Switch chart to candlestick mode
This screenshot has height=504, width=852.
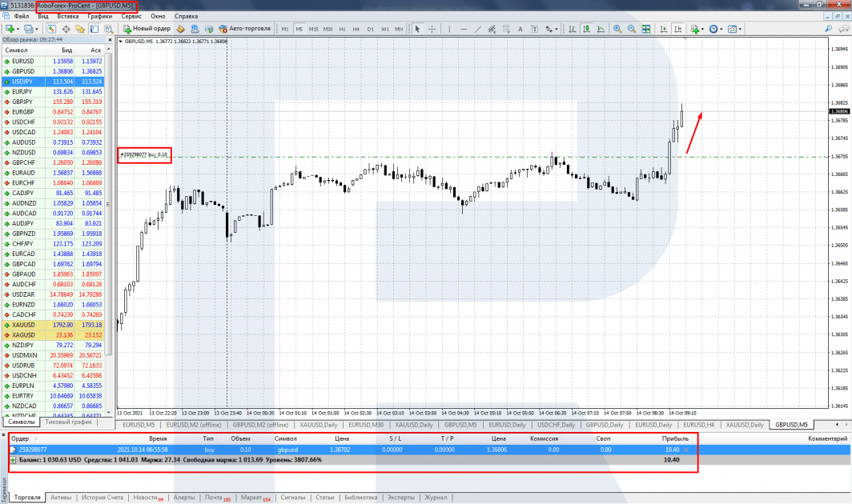coord(587,29)
